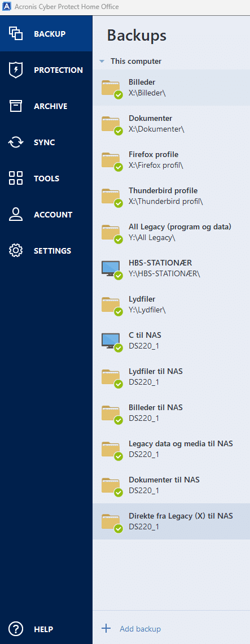The height and width of the screenshot is (644, 250).
Task: Select the Lydfiler til NAS backup name
Action: 156,371
